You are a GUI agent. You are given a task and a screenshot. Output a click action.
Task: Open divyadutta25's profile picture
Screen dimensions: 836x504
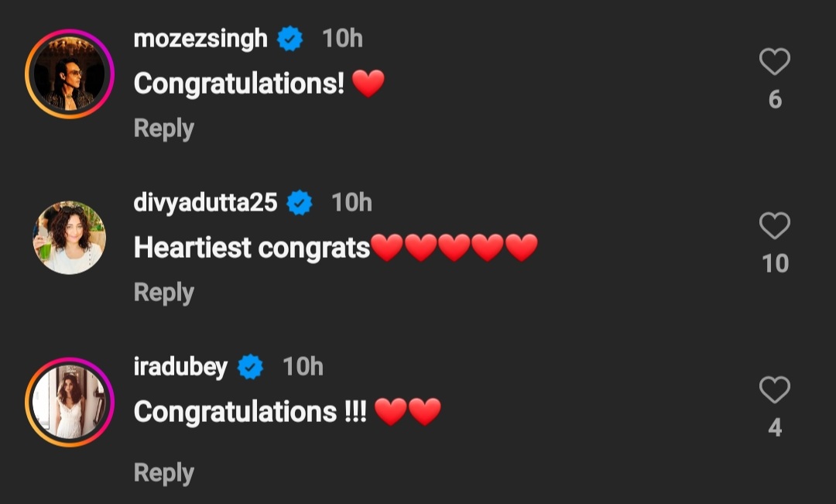click(x=70, y=238)
